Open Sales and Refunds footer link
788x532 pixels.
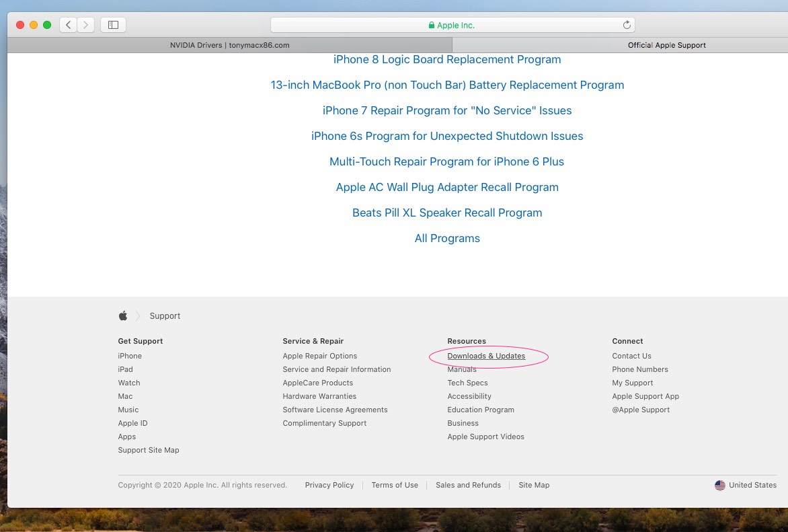(468, 485)
